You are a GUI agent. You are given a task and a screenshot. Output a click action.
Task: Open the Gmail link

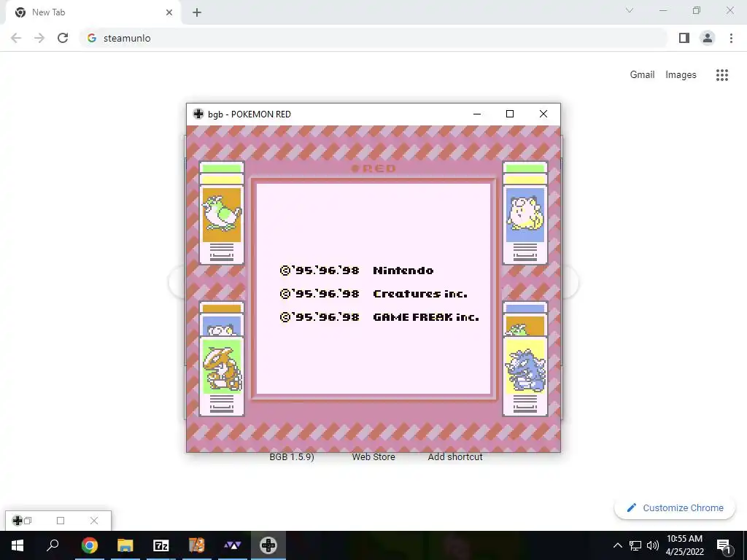[x=642, y=75]
